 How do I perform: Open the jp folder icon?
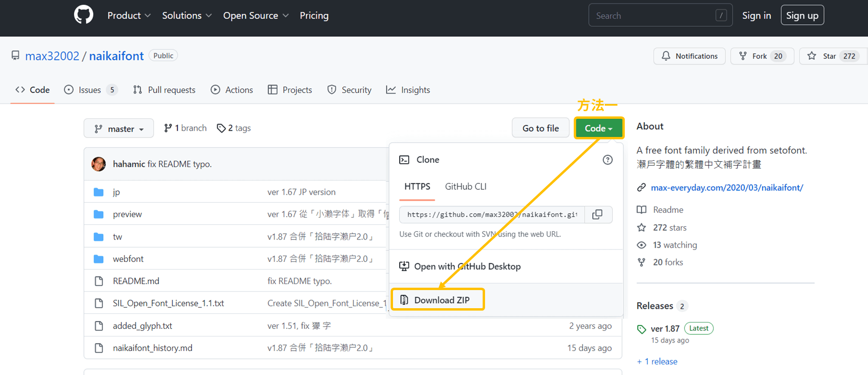99,192
